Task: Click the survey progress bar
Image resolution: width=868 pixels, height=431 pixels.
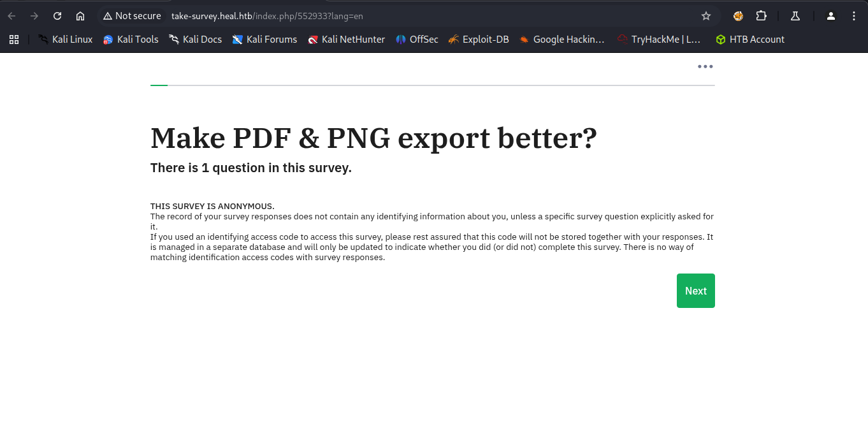Action: pos(432,85)
